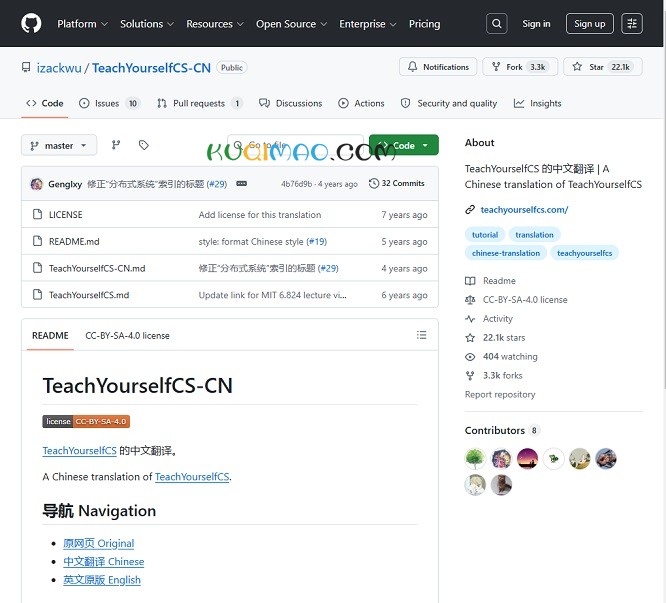The width and height of the screenshot is (666, 603).
Task: View branches via the branch icon
Action: (116, 145)
